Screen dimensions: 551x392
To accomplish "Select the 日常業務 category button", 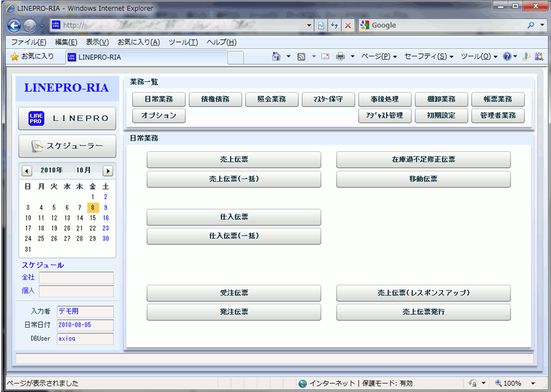I will point(159,99).
